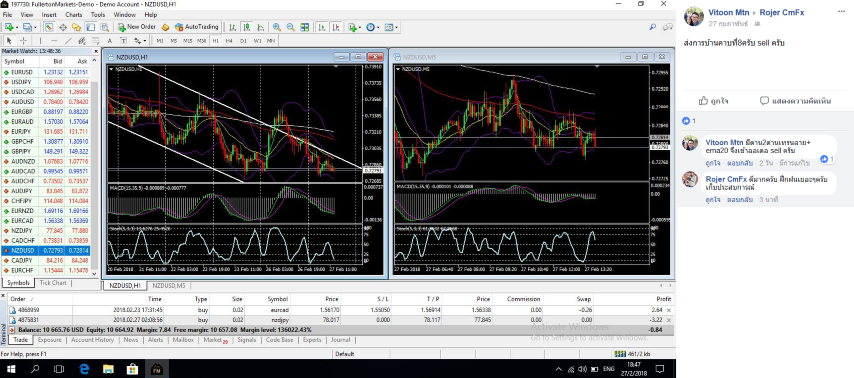Toggle the Navigator panel icon

click(x=76, y=27)
